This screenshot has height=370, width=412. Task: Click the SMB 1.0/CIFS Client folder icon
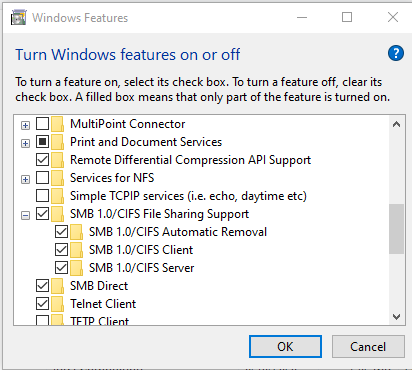pos(76,250)
